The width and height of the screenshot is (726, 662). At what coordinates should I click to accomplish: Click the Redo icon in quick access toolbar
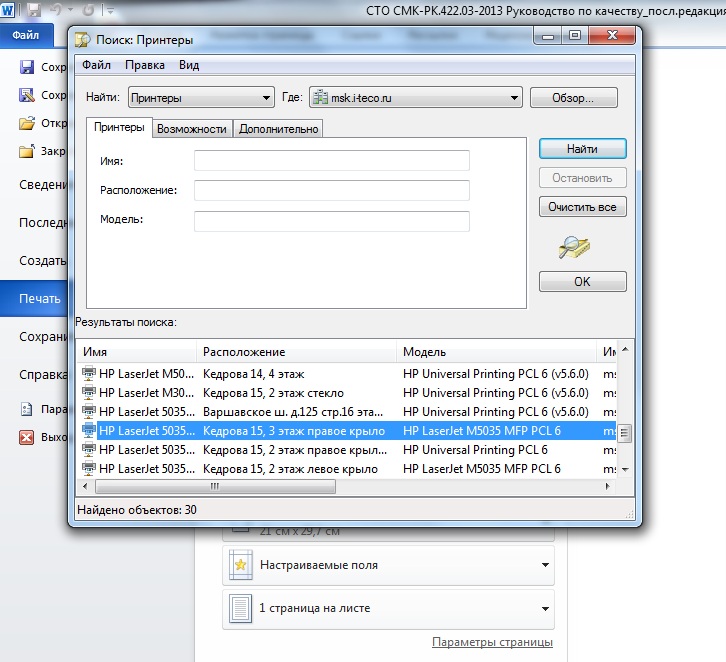pos(88,10)
